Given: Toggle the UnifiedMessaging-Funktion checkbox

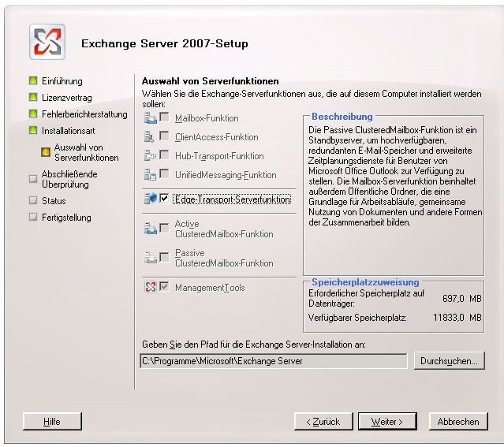Looking at the screenshot, I should [164, 174].
